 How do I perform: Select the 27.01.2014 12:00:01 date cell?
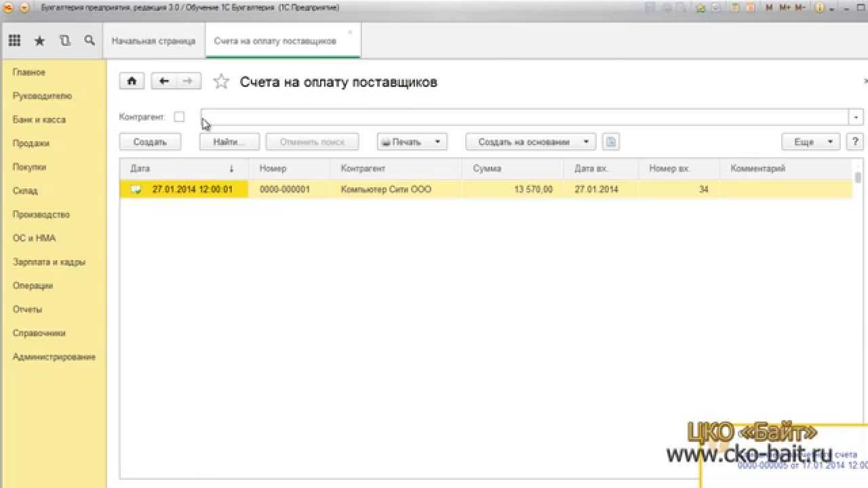pyautogui.click(x=184, y=189)
